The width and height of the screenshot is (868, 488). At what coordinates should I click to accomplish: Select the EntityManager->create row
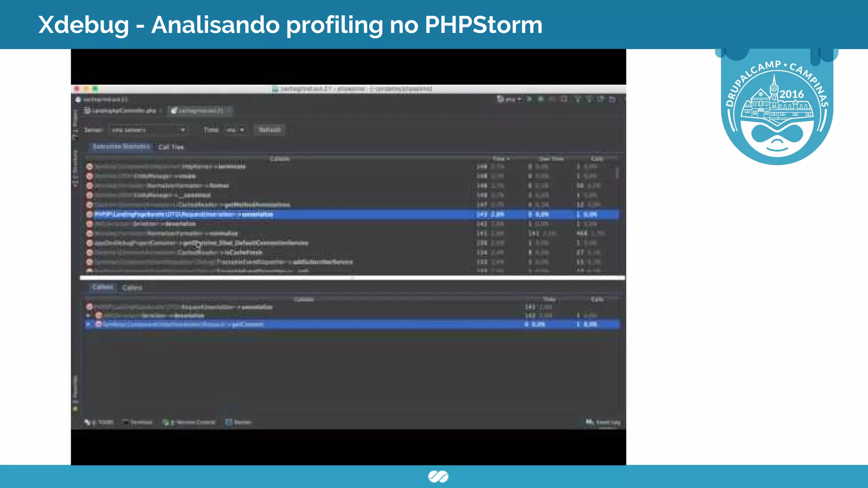[x=352, y=176]
